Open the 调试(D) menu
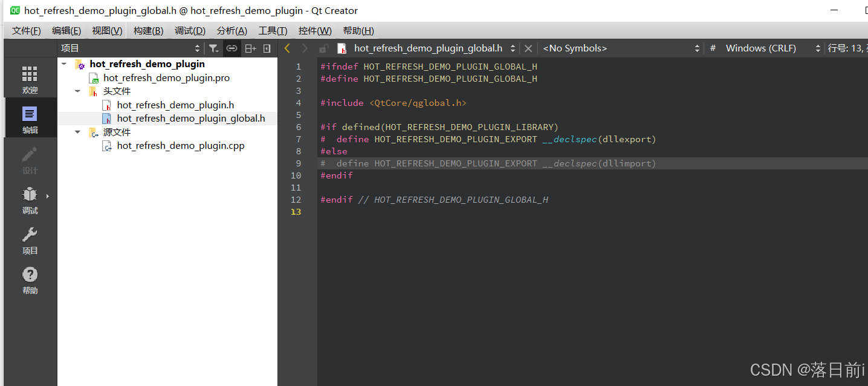 (x=190, y=31)
